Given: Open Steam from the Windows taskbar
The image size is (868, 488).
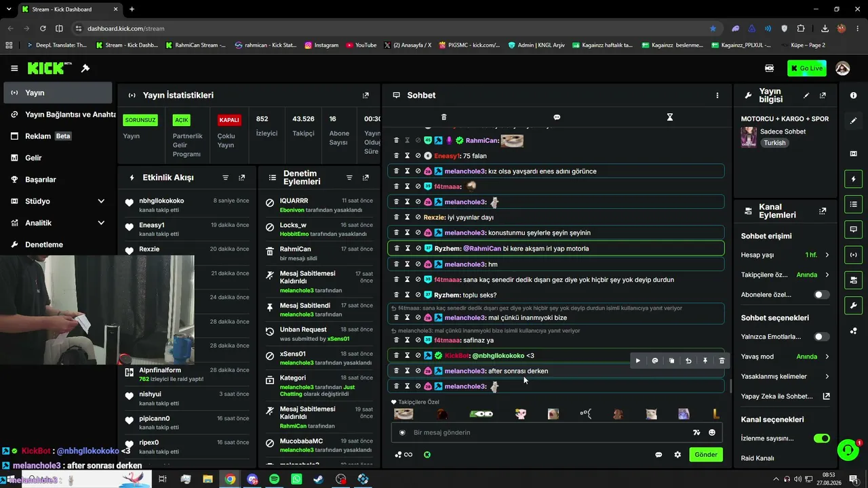Looking at the screenshot, I should point(318,479).
